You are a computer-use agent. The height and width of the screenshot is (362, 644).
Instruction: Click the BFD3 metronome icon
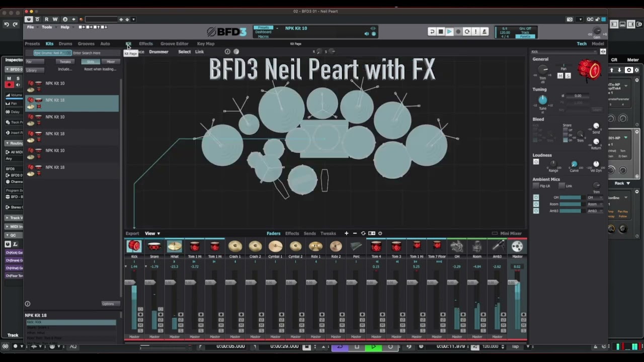pos(485,32)
